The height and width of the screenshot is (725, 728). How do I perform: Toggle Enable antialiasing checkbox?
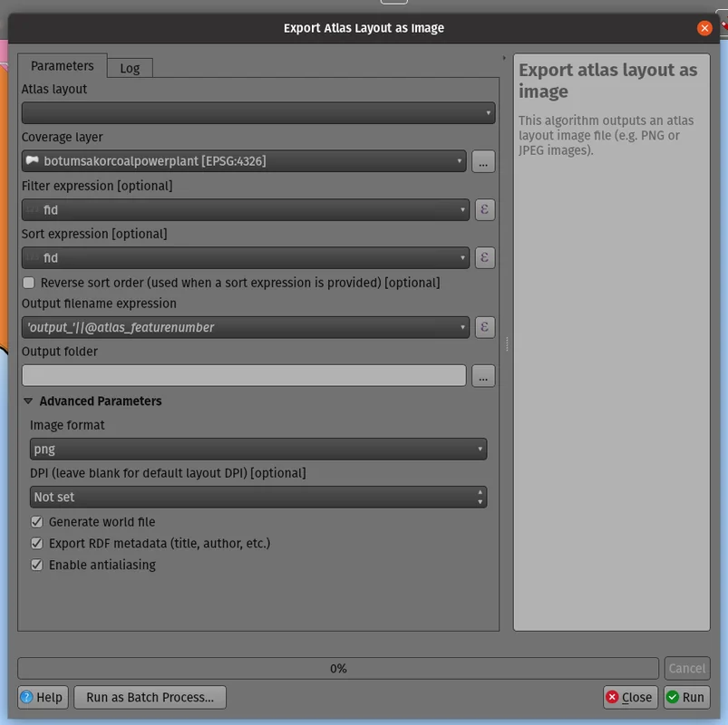pyautogui.click(x=37, y=565)
